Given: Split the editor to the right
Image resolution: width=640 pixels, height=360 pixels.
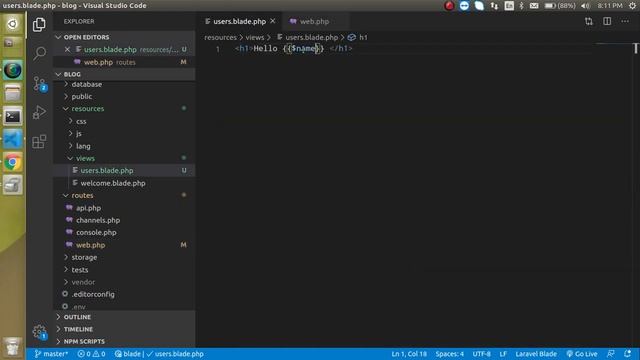Looking at the screenshot, I should tap(607, 21).
